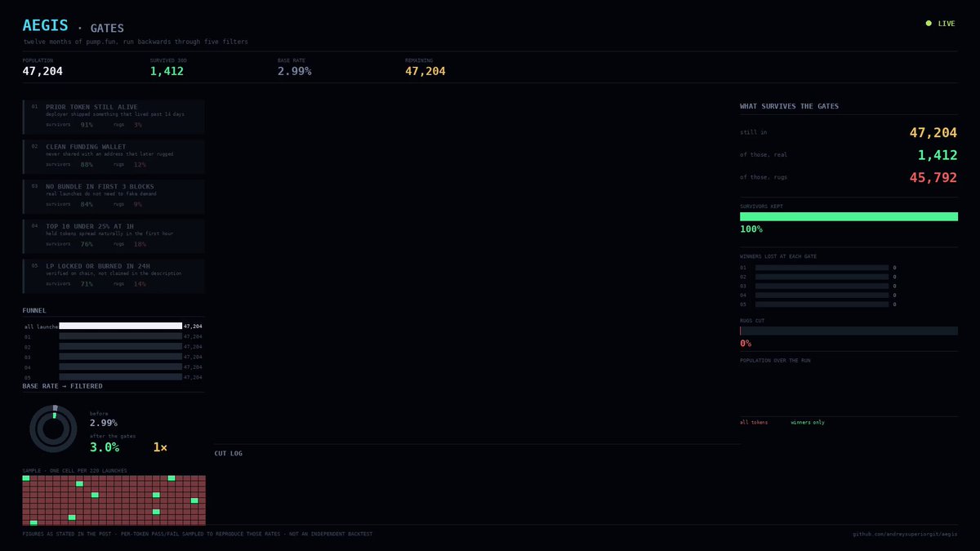Click the Survived 30D value 1,412
This screenshot has width=980, height=551.
(167, 71)
